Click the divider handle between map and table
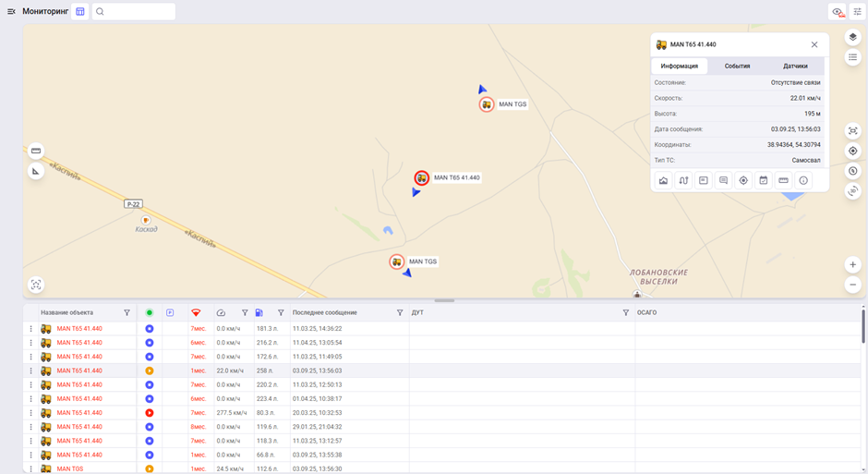 tap(444, 300)
